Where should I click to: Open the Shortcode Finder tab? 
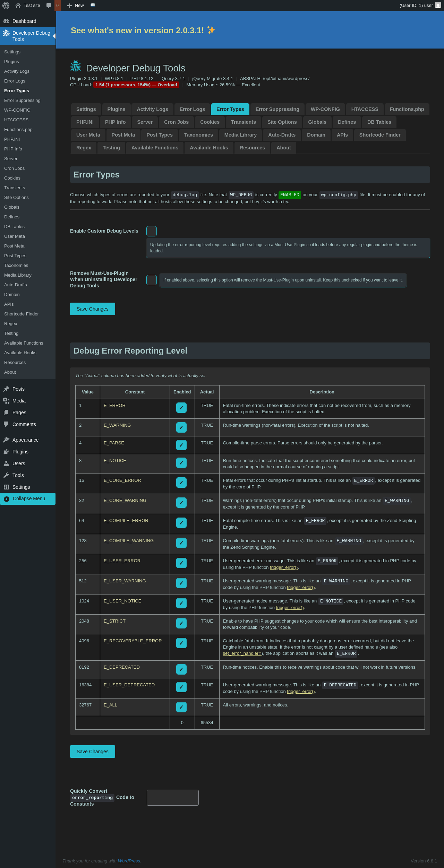pyautogui.click(x=380, y=135)
